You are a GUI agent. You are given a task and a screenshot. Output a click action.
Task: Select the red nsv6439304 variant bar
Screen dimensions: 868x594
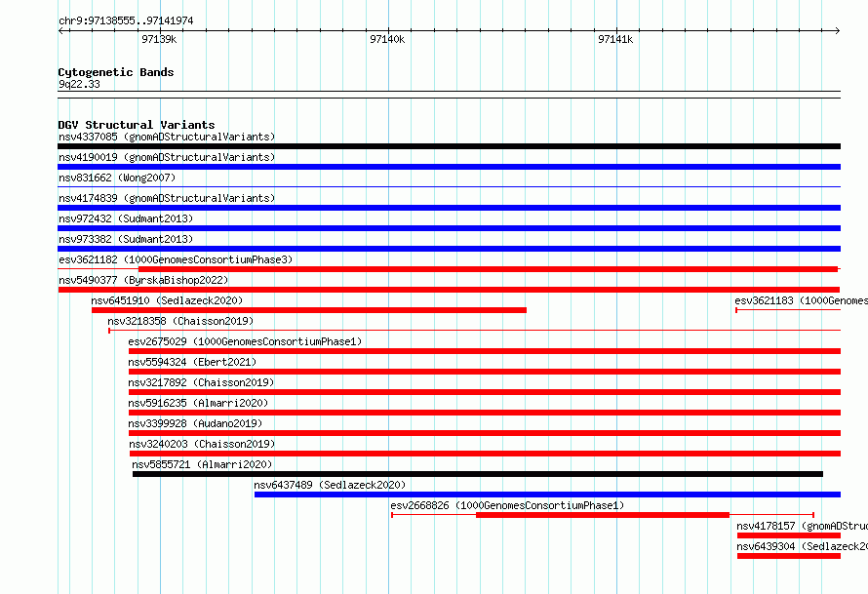point(789,556)
